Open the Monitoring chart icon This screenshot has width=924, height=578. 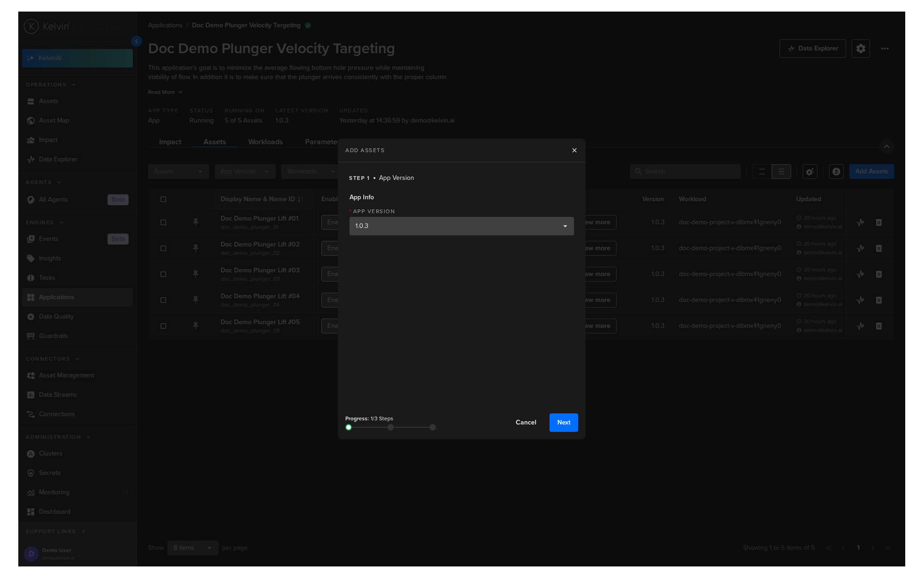(x=31, y=492)
